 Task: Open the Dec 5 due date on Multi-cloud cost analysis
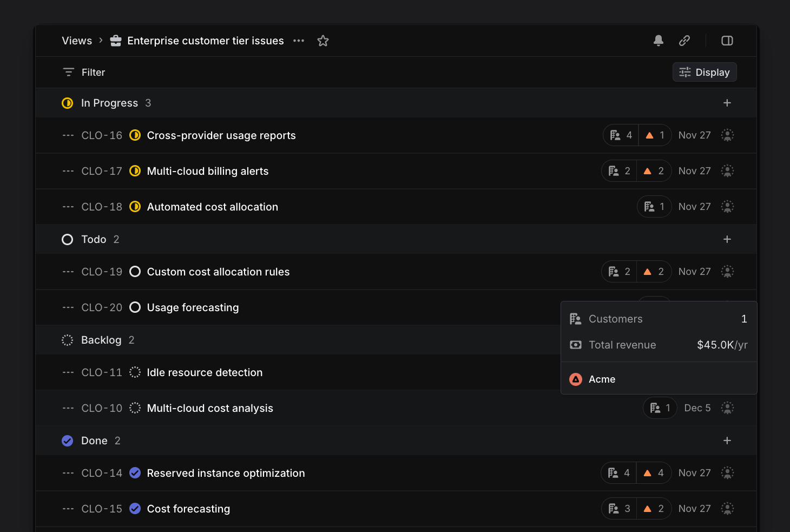pos(697,408)
